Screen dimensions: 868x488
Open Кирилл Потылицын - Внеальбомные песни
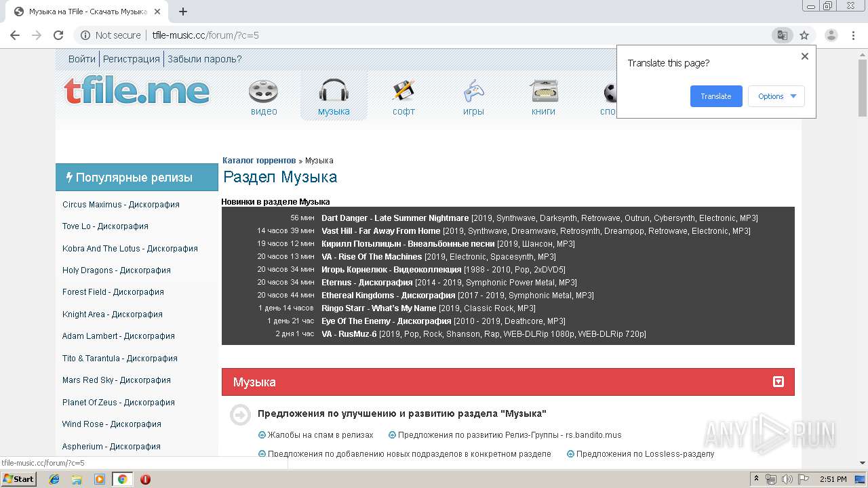[408, 244]
